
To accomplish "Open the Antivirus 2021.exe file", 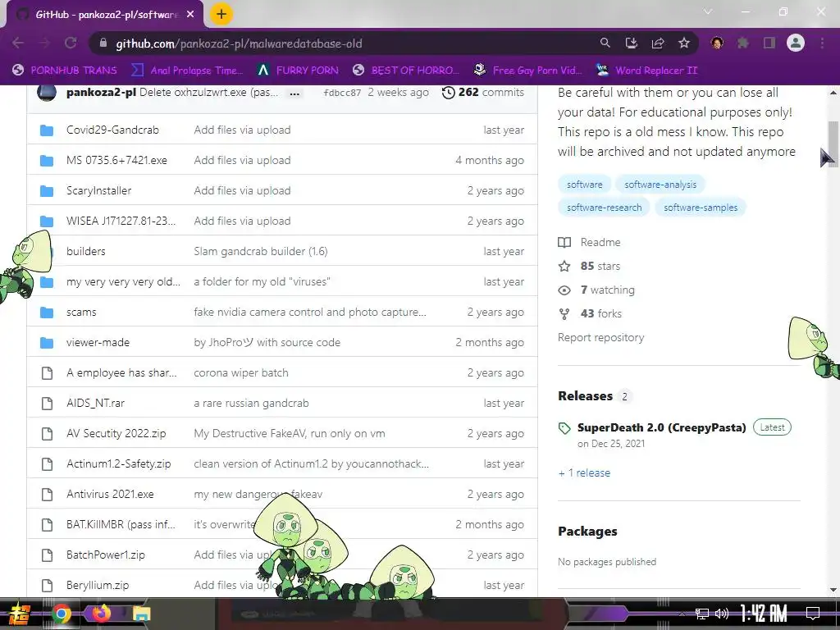I will coord(110,494).
